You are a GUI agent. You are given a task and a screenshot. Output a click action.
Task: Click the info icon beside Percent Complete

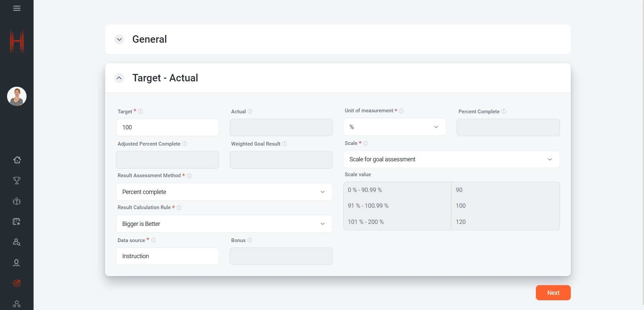pos(504,111)
